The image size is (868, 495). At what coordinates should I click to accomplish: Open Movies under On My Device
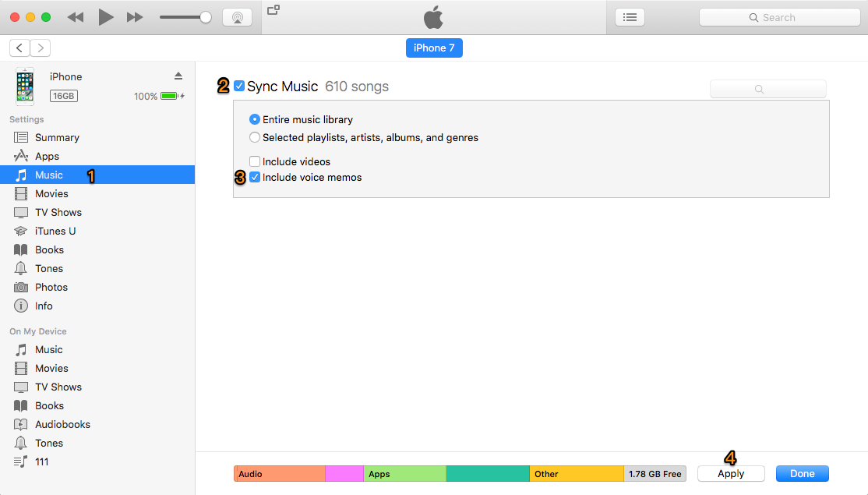tap(97, 368)
